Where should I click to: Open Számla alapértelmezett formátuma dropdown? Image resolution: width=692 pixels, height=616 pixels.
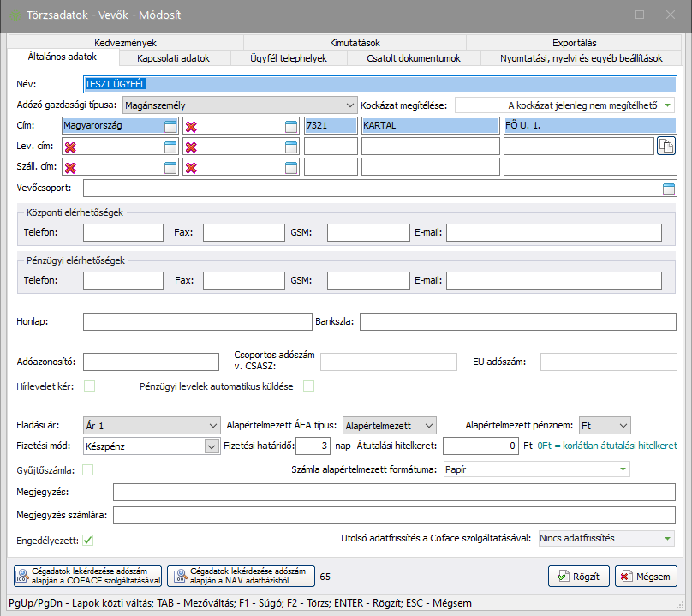pos(621,469)
